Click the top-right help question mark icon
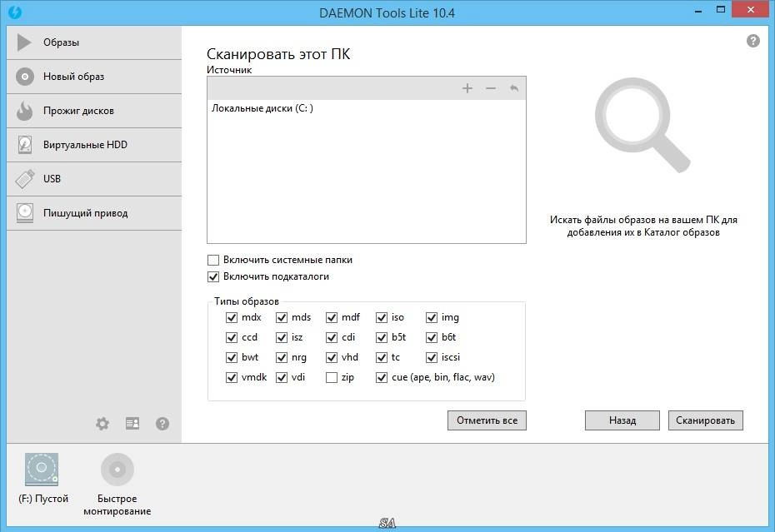The image size is (775, 532). 753,41
